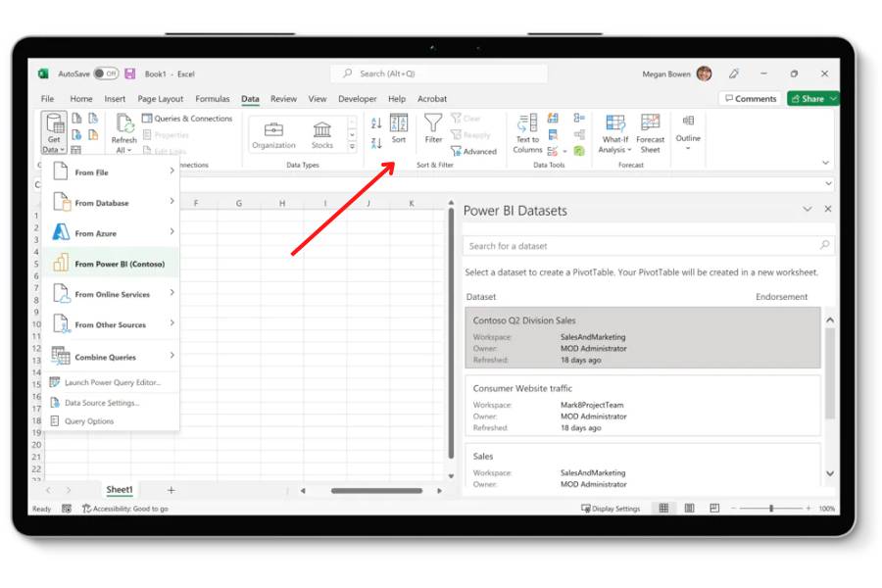
Task: Click the green Share button
Action: 812,98
